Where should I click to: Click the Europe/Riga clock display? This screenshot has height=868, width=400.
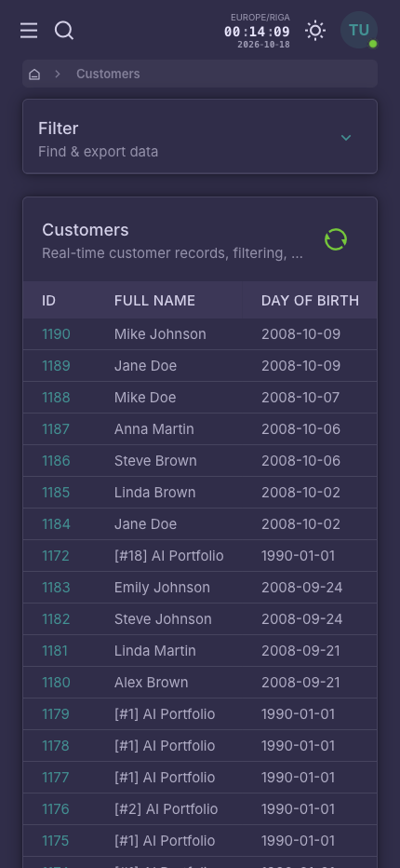(x=257, y=31)
